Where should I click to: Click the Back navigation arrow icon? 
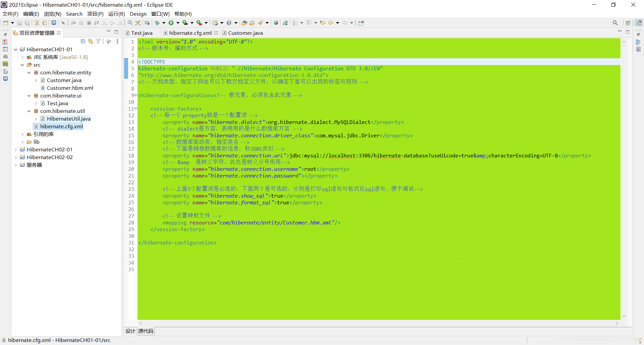coord(331,23)
